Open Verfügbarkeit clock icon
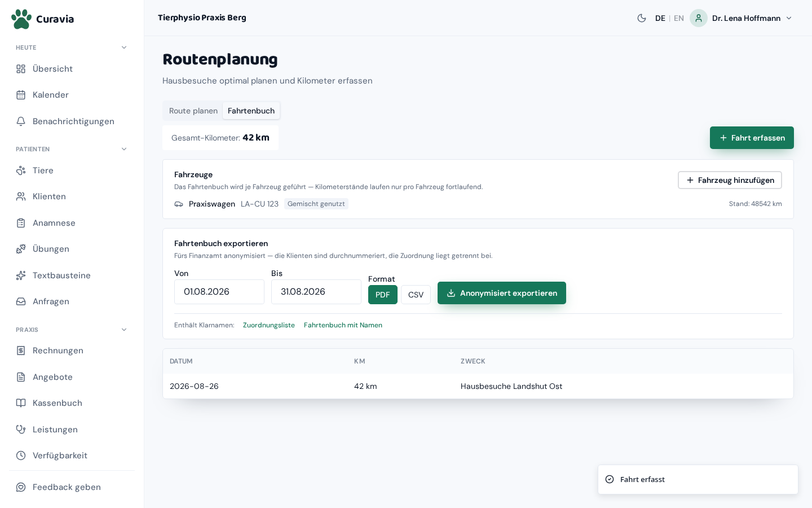Viewport: 812px width, 508px height. (x=21, y=456)
